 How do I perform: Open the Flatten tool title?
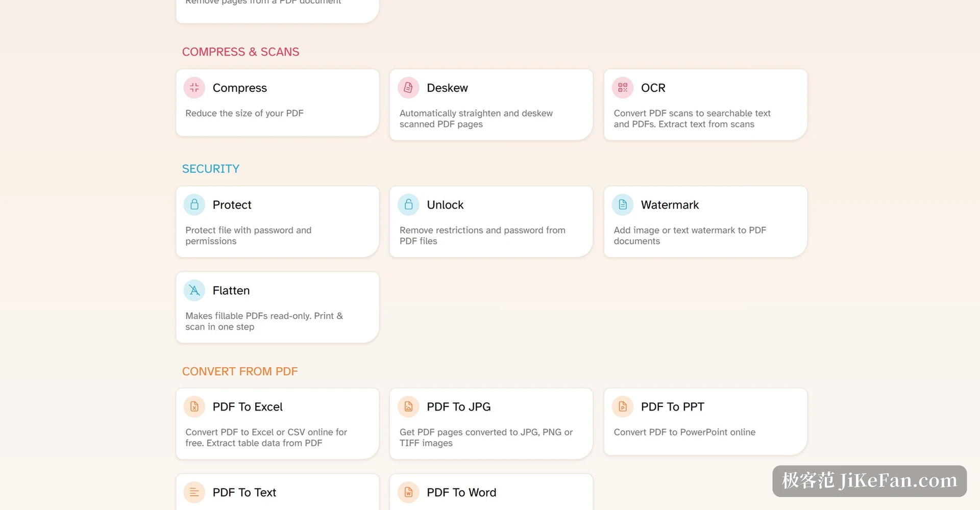(x=231, y=290)
